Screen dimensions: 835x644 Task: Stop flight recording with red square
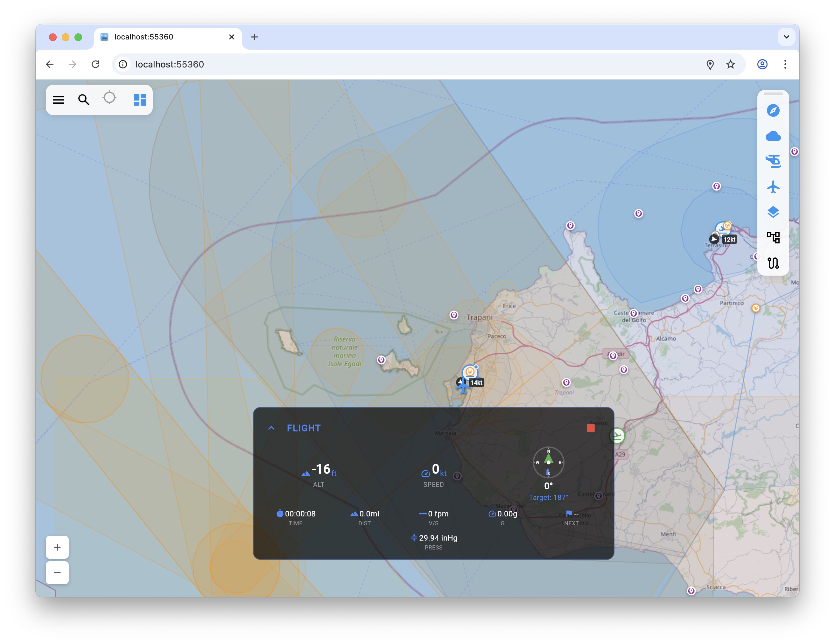pyautogui.click(x=590, y=428)
